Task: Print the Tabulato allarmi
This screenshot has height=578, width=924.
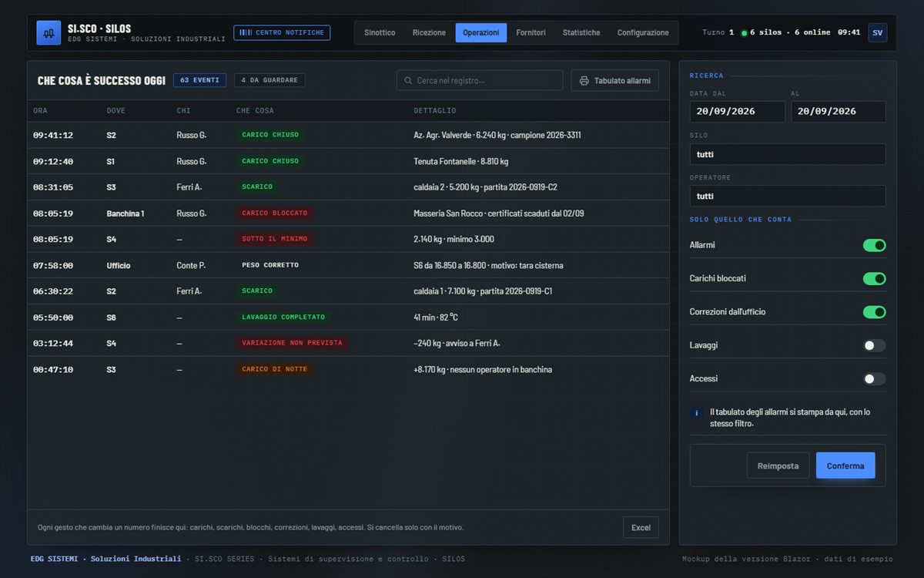Action: click(x=614, y=80)
